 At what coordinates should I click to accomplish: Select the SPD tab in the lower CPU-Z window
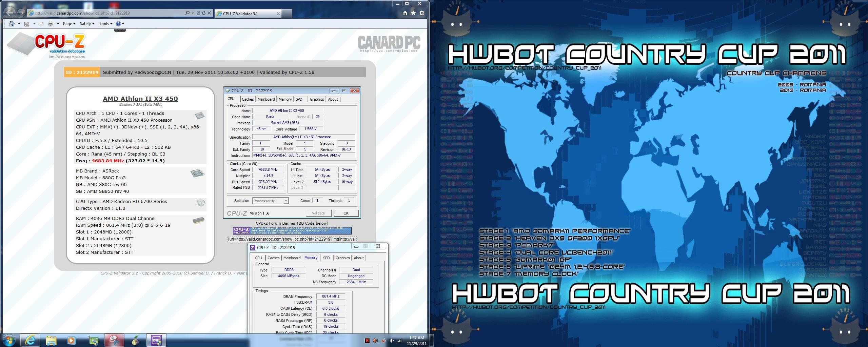pos(326,258)
